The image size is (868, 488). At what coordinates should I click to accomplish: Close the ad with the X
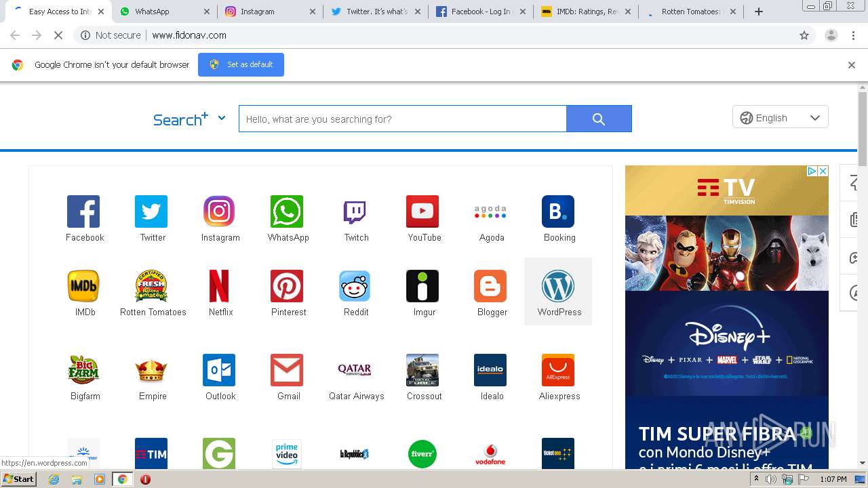click(823, 171)
